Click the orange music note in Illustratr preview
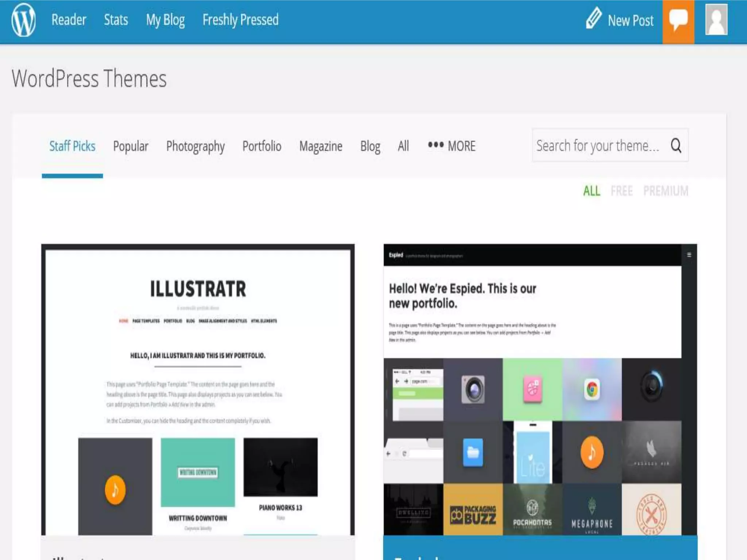The width and height of the screenshot is (747, 560). tap(115, 490)
